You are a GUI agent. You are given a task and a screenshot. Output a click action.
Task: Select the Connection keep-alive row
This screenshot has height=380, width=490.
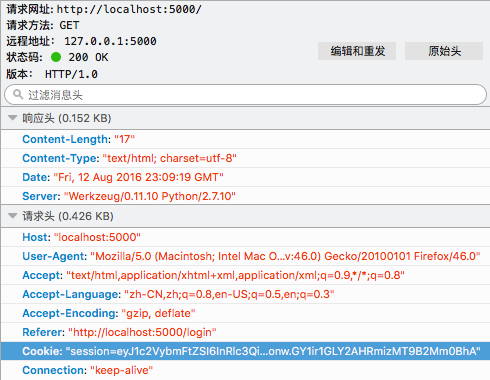point(246,370)
